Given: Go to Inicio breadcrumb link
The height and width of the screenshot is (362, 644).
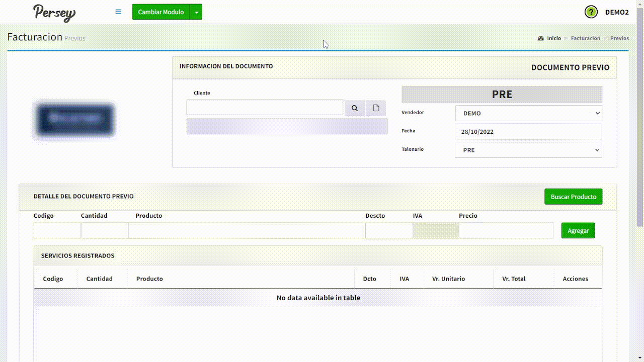Looking at the screenshot, I should pos(553,38).
